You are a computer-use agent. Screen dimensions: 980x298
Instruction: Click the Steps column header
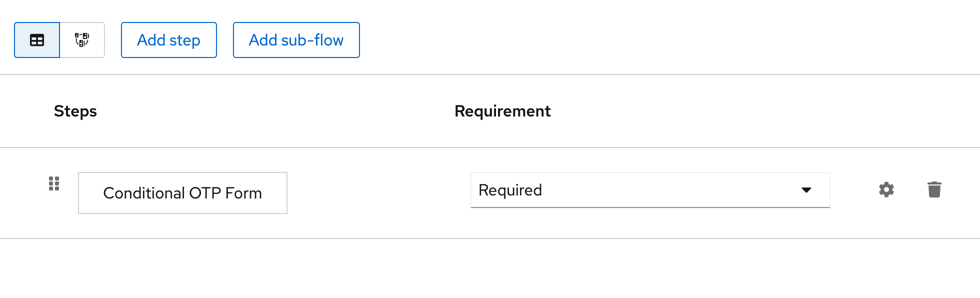tap(75, 110)
